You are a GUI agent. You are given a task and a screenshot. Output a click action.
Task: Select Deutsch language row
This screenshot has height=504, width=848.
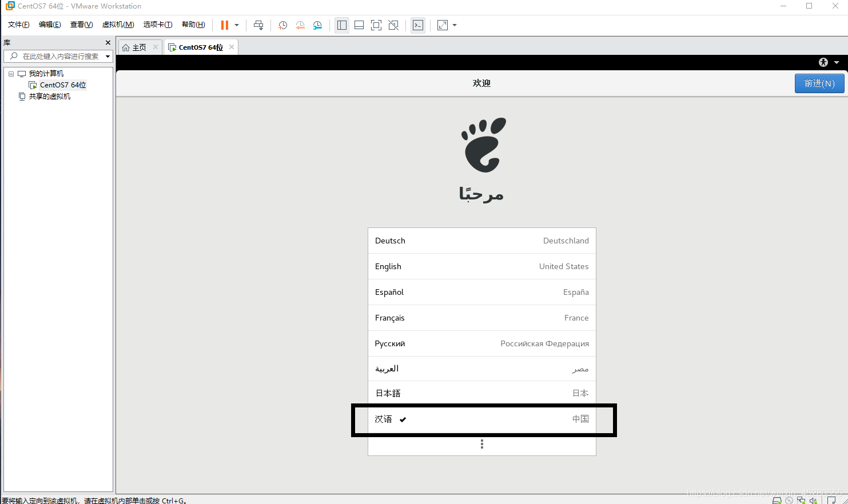pyautogui.click(x=482, y=241)
